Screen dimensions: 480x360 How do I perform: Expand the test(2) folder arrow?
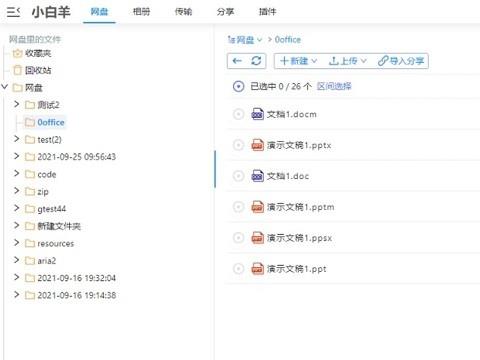pyautogui.click(x=16, y=139)
